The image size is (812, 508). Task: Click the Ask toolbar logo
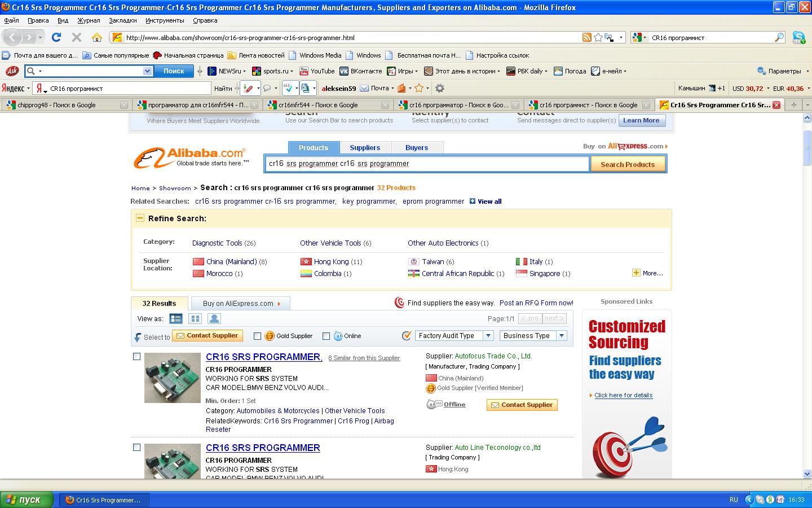(12, 71)
